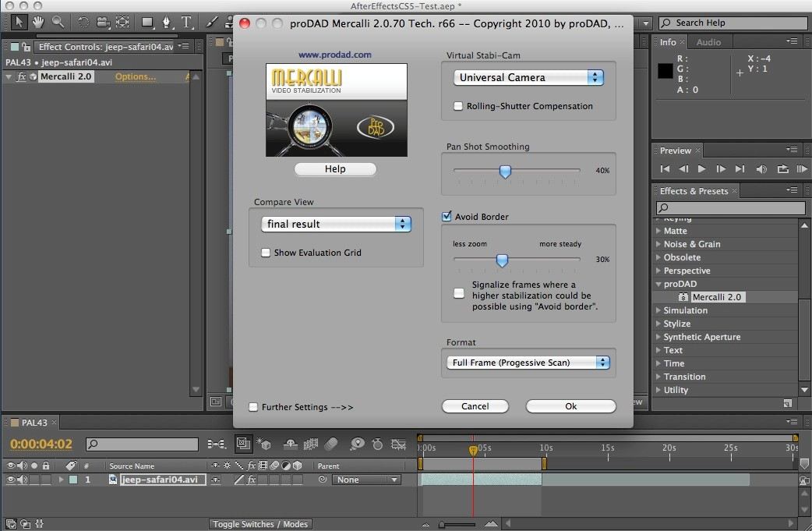Step back one frame in Preview
The image size is (812, 531).
(683, 169)
